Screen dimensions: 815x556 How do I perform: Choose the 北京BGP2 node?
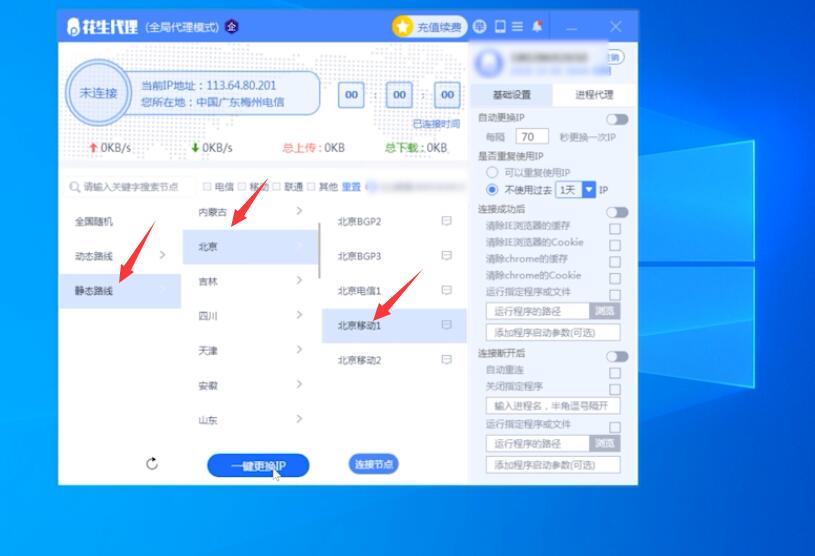[x=394, y=221]
